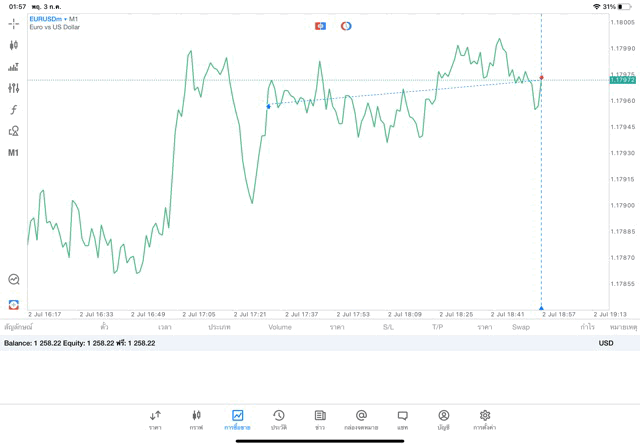Viewport: 640px width, 447px height.
Task: Go to the History tab (ประวัติ)
Action: pyautogui.click(x=279, y=420)
